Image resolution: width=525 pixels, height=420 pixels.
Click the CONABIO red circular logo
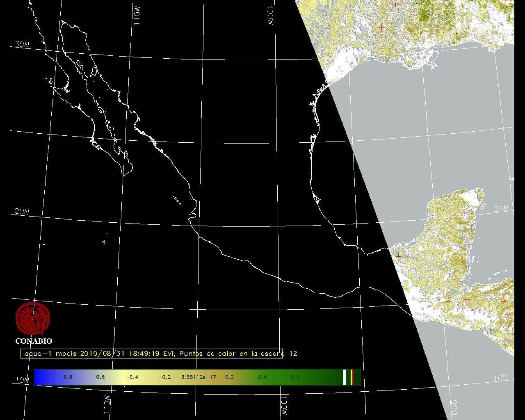(33, 319)
